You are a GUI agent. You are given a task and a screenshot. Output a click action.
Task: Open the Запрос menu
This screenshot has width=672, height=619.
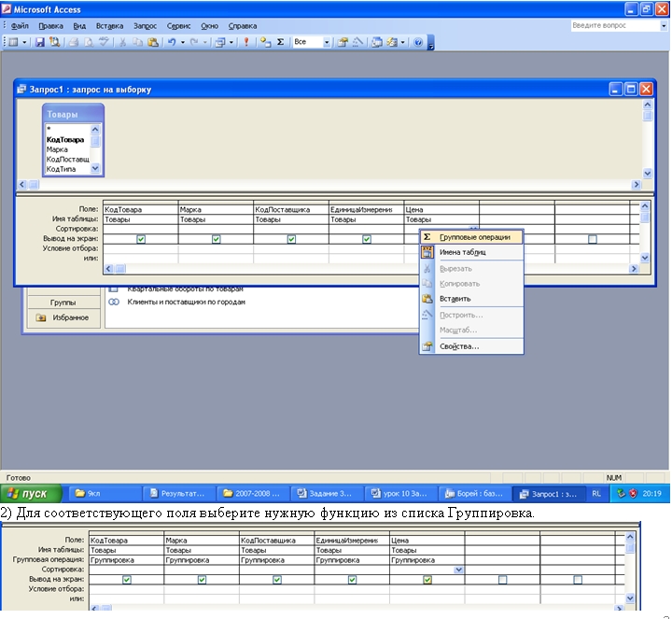point(145,26)
